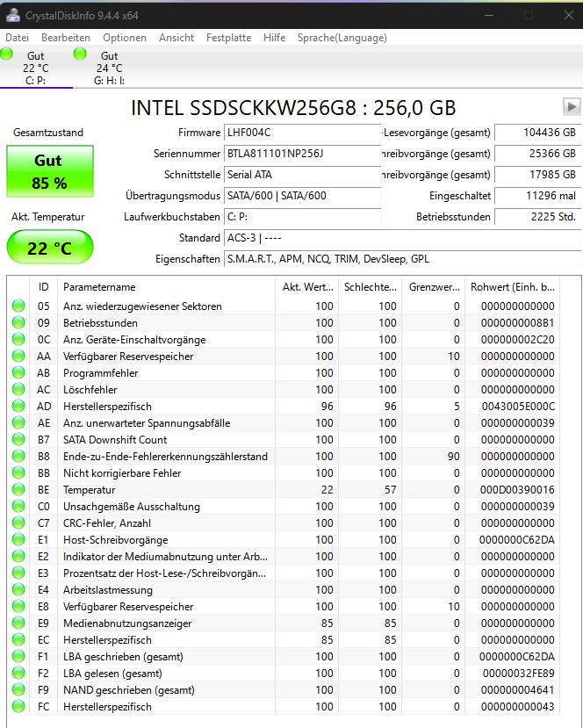
Task: Click status icon for Temperatur row
Action: 18,490
